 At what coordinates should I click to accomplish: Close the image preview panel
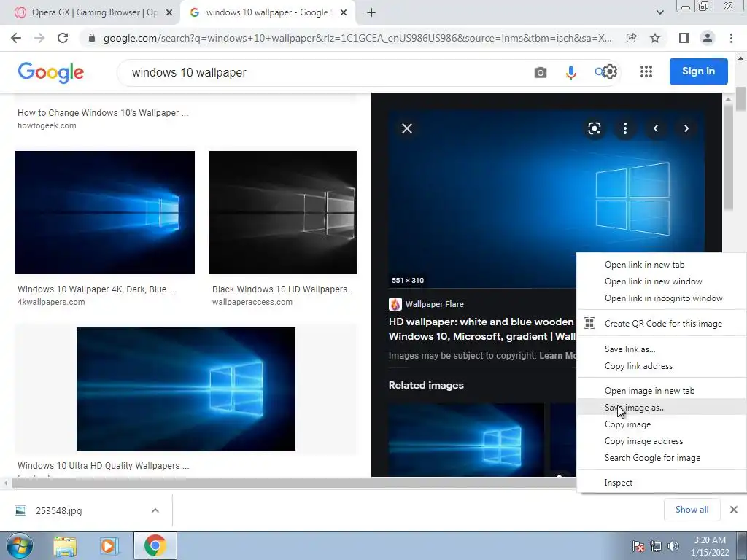407,128
